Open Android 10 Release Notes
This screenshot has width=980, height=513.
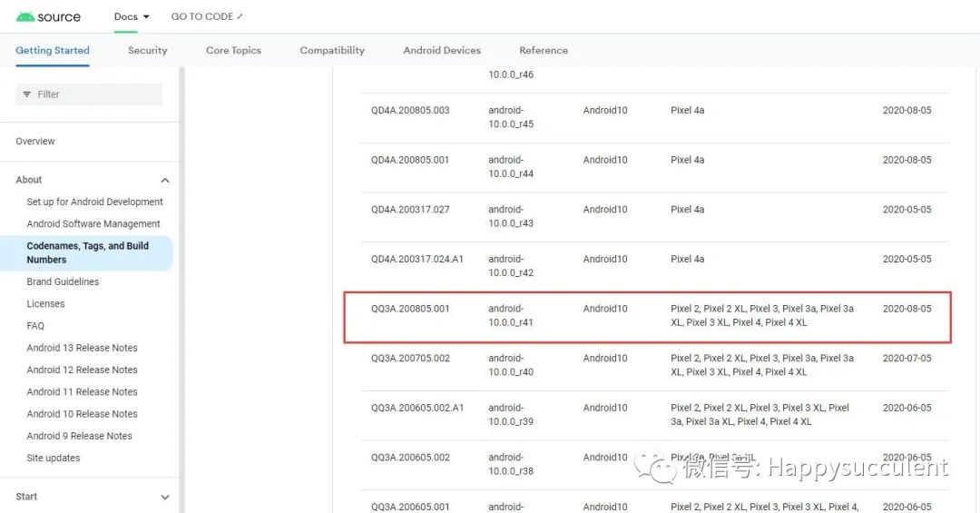pyautogui.click(x=82, y=413)
